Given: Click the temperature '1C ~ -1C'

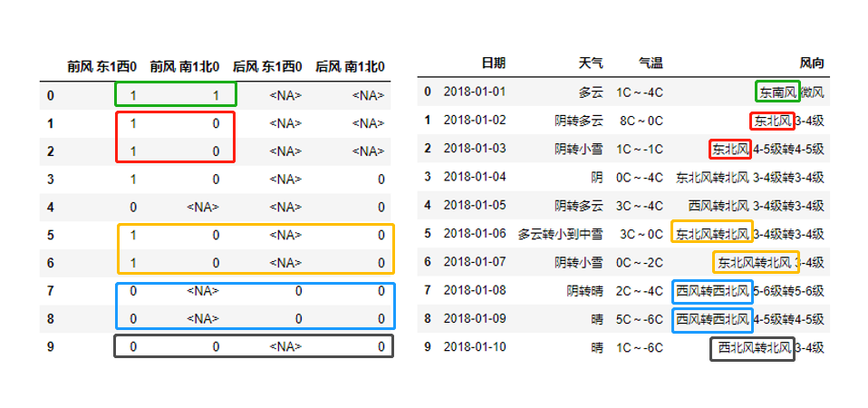Looking at the screenshot, I should (x=640, y=149).
